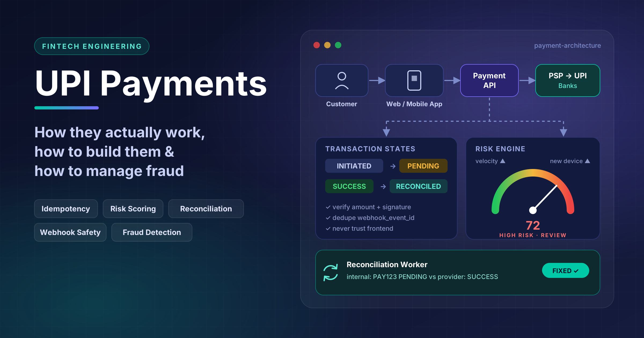The image size is (644, 338).
Task: Select the Payment API node
Action: click(489, 80)
